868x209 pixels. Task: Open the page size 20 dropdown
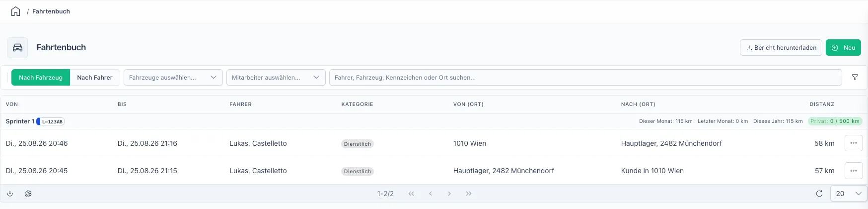(x=849, y=194)
